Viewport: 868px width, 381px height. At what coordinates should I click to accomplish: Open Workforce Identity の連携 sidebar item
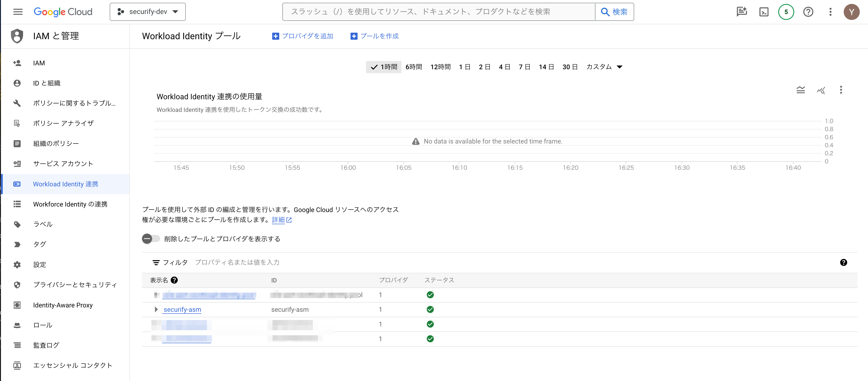click(x=66, y=204)
